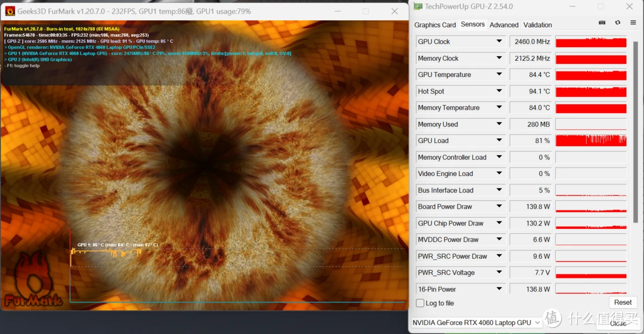
Task: Click the GPU-Z title bar app icon
Action: [x=418, y=7]
